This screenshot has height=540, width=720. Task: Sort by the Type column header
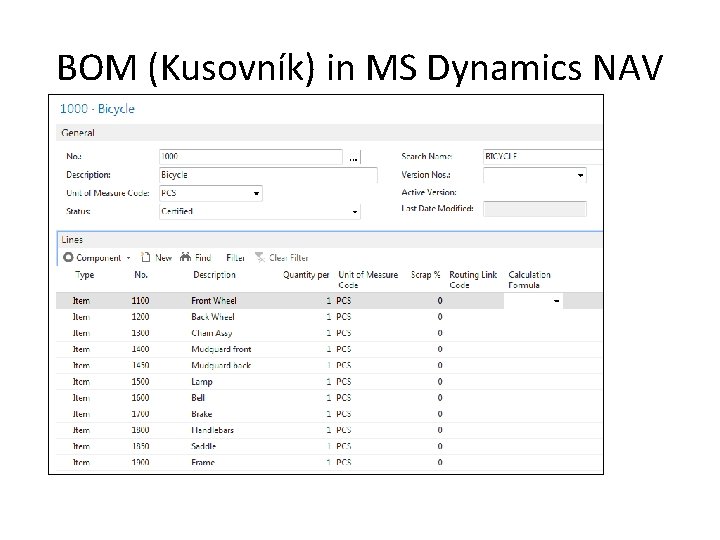(84, 275)
